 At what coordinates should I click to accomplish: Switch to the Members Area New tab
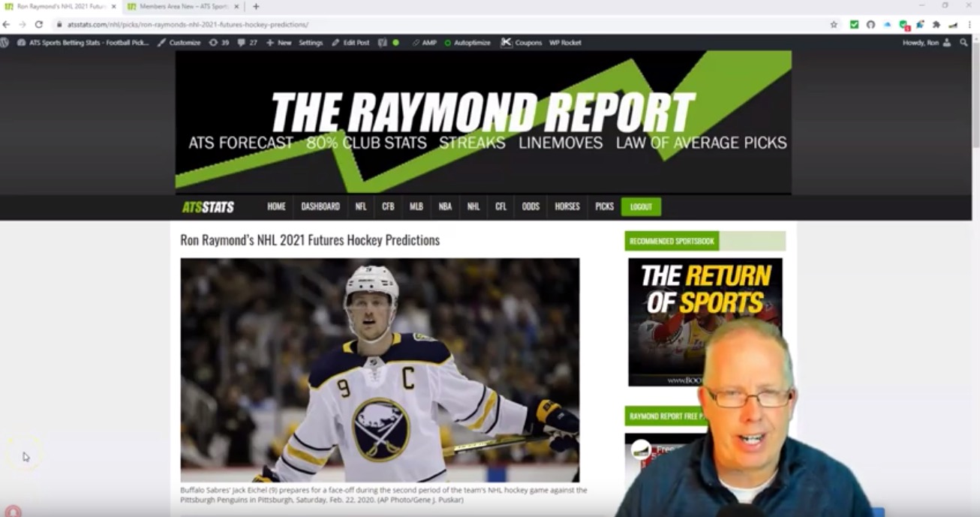pyautogui.click(x=184, y=7)
